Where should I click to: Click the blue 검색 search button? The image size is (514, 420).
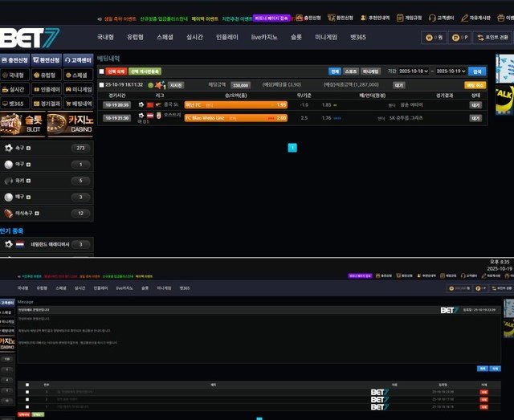click(x=477, y=71)
